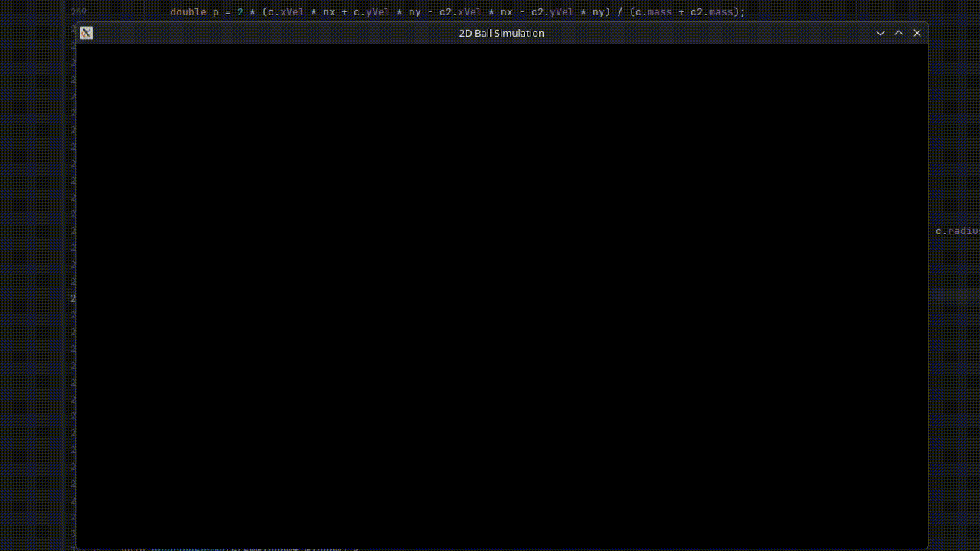Click the partially visible code line at the bottom
Viewport: 980px width, 551px height.
(x=239, y=548)
